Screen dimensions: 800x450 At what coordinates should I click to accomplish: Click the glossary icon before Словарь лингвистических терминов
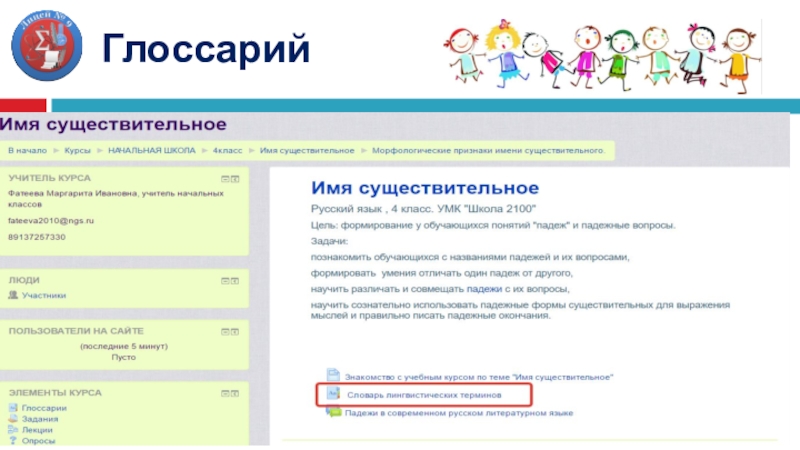point(333,393)
